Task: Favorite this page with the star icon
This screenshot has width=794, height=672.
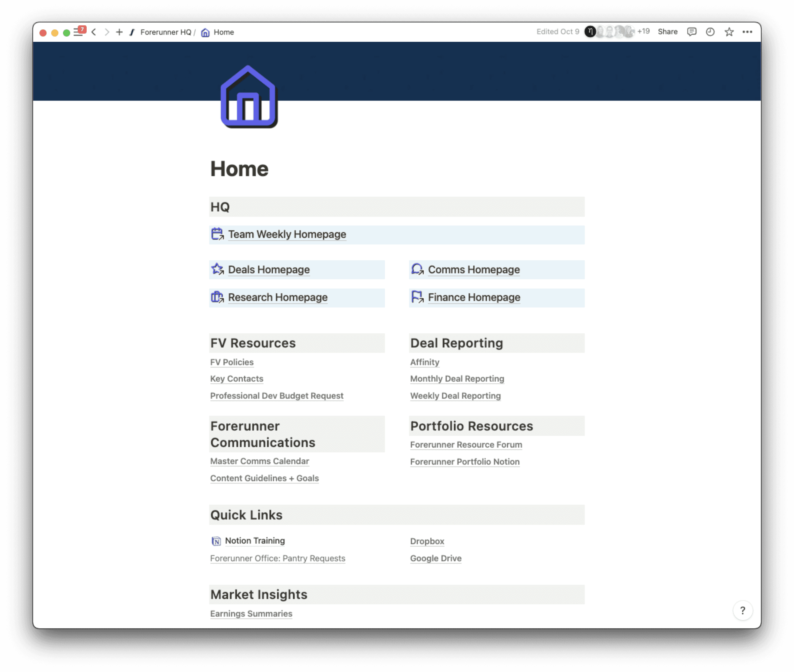Action: pos(729,32)
